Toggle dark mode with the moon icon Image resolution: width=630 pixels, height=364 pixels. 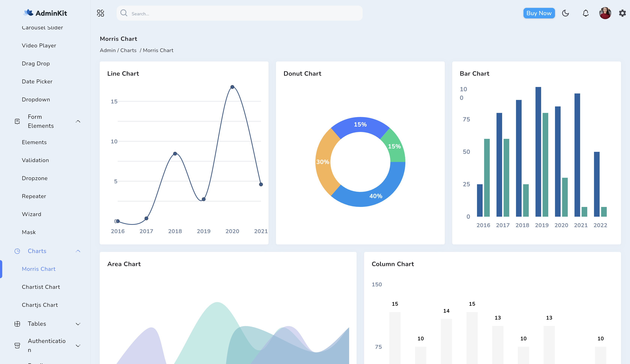click(x=566, y=13)
